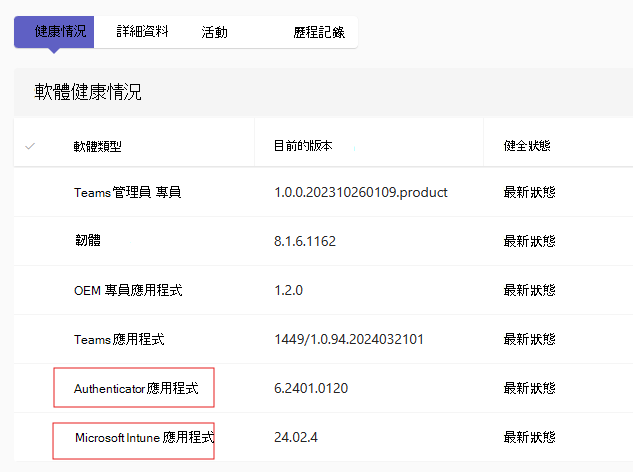This screenshot has width=633, height=472.
Task: Click 最新狀態 in OEM 專員應用程式 row
Action: (x=529, y=290)
